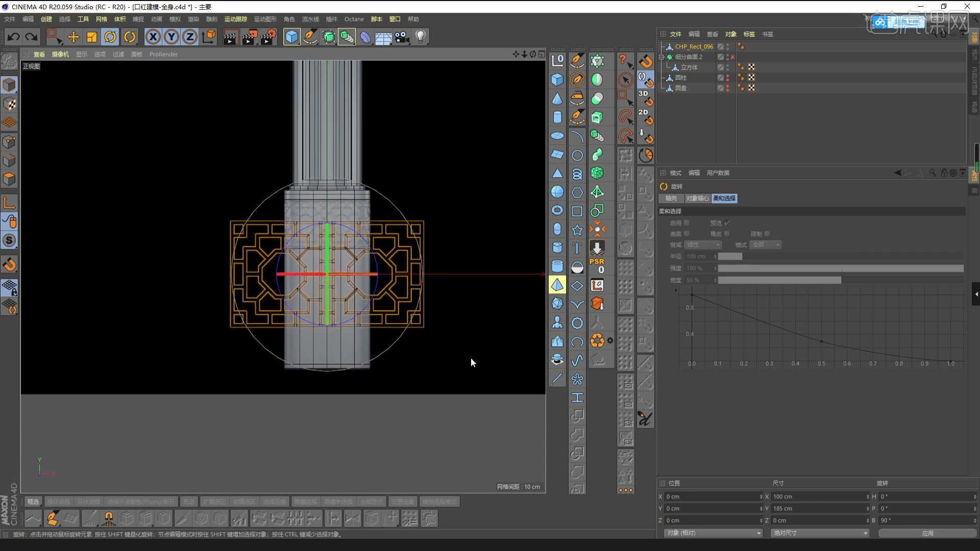Open the 对象 (相对) coordinate dropdown

click(713, 533)
